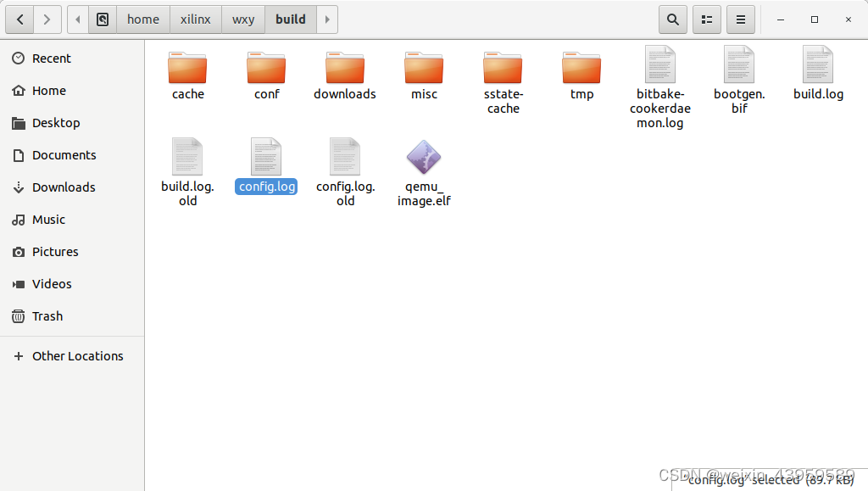Open the sstate-cache folder
The image size is (868, 491).
(503, 68)
